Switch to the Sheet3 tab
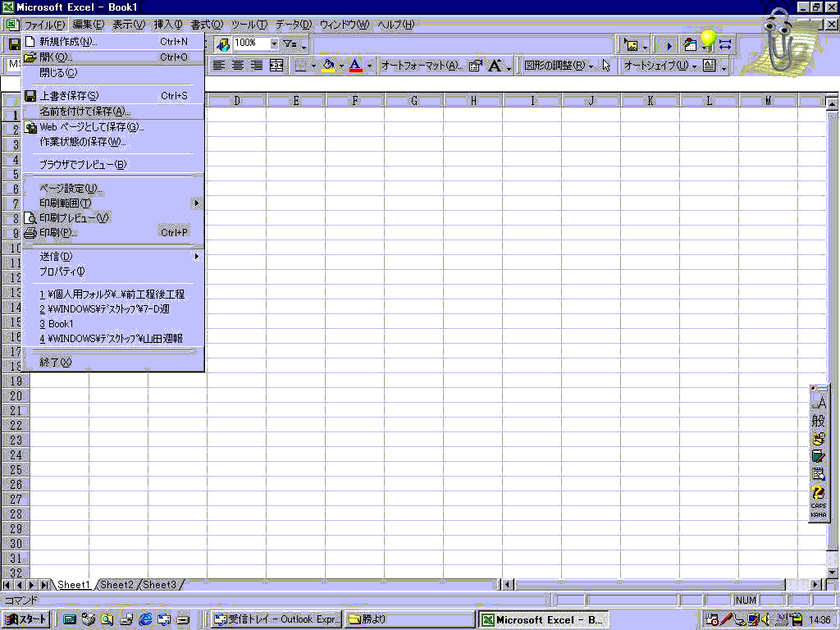 159,584
